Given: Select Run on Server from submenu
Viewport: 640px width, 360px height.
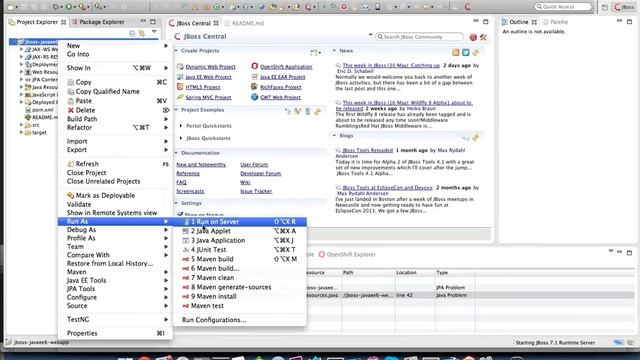Looking at the screenshot, I should pyautogui.click(x=240, y=222).
